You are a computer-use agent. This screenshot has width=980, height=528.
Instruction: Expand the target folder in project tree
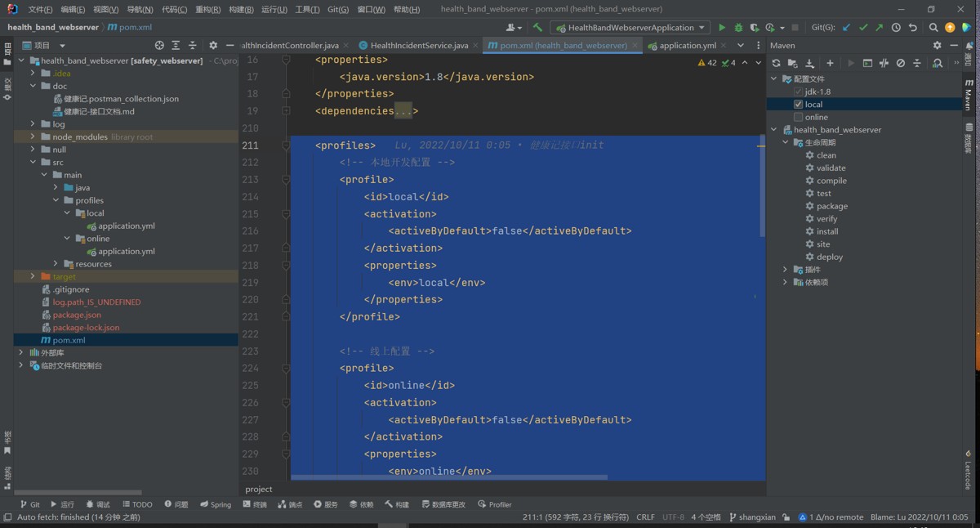point(33,277)
